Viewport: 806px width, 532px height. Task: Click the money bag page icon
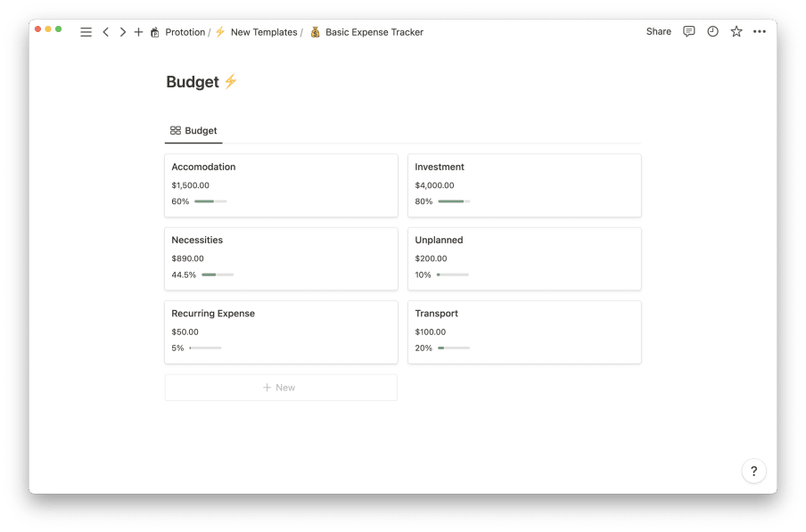[315, 32]
